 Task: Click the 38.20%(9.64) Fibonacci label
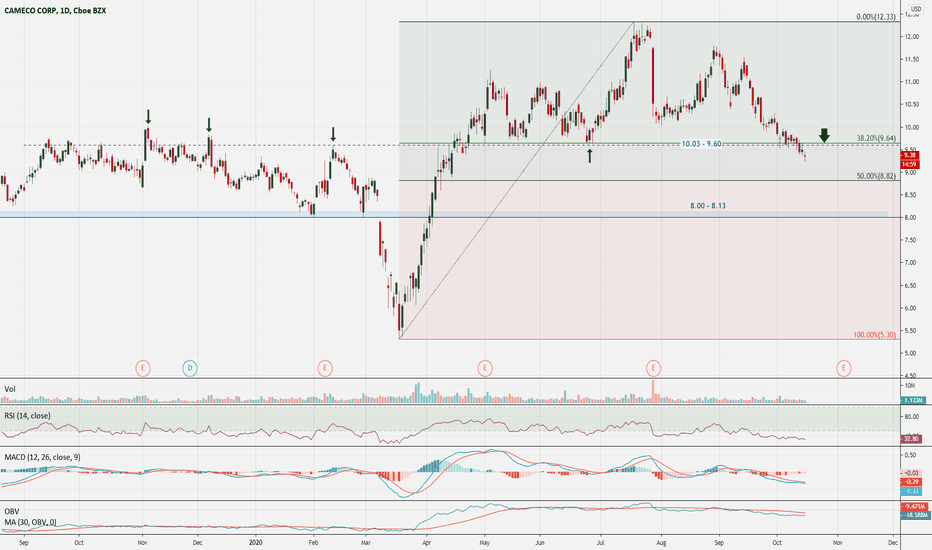coord(876,138)
